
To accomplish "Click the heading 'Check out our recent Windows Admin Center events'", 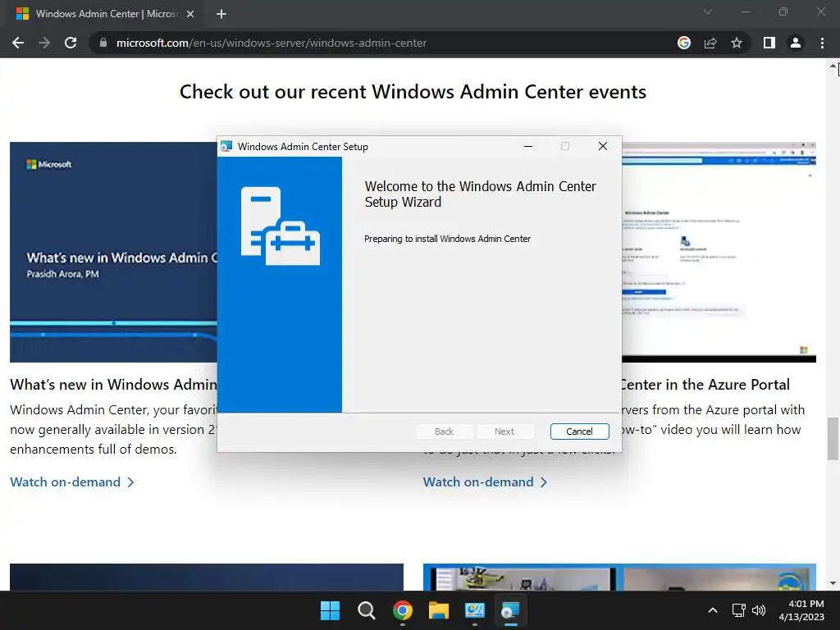I will pos(413,92).
